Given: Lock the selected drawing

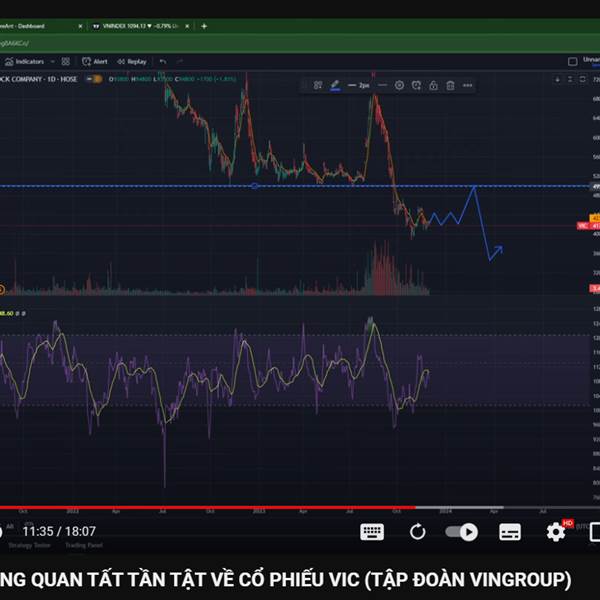Looking at the screenshot, I should (x=433, y=85).
